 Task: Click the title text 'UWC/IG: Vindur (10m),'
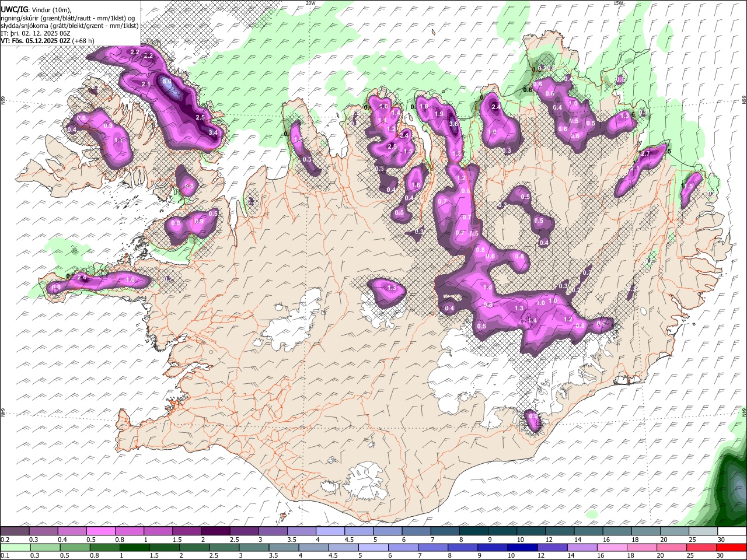coord(36,9)
